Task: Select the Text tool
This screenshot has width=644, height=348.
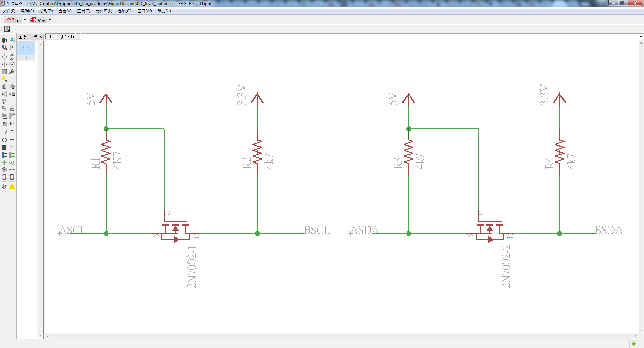Action: [12, 133]
